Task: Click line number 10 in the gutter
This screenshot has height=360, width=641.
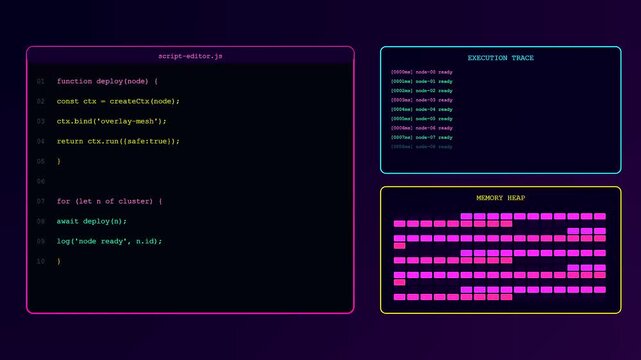Action: pyautogui.click(x=40, y=261)
